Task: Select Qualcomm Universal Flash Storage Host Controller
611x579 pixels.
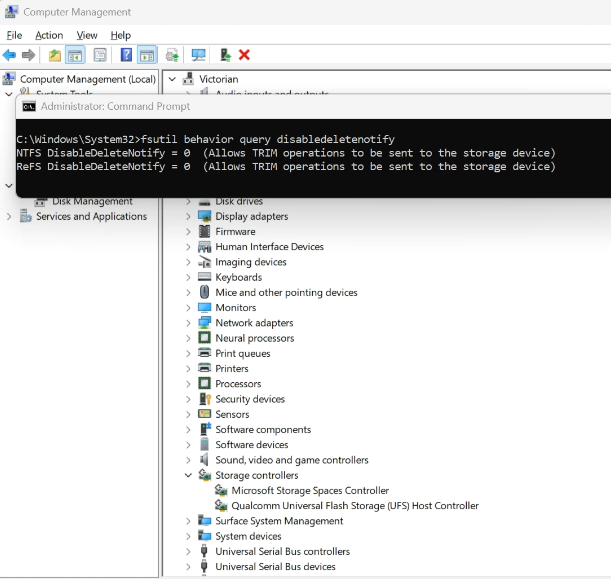Action: tap(354, 506)
